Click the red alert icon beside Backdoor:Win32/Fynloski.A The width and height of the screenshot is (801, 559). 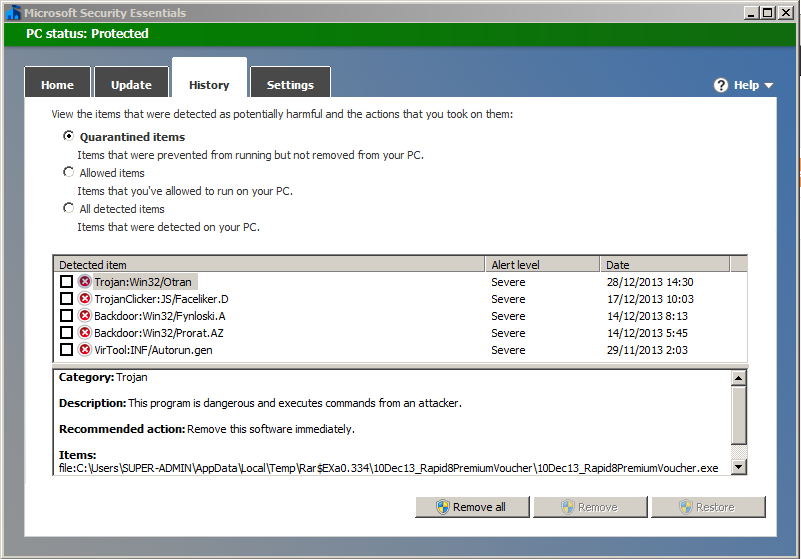[85, 316]
